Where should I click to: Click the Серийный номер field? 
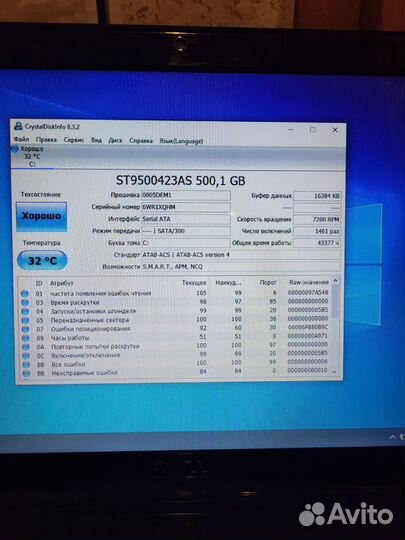[186, 207]
